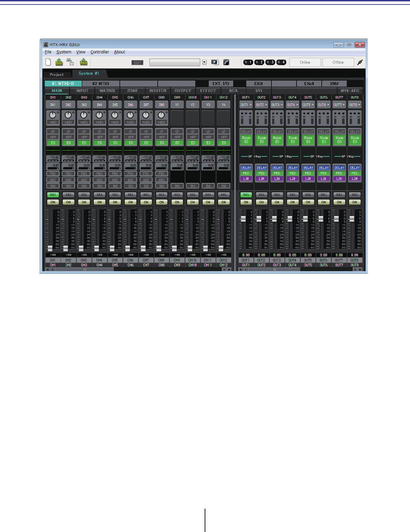Viewport: 410px width, 532px height.
Task: Click the OUT1 output fader
Action: pos(243,219)
